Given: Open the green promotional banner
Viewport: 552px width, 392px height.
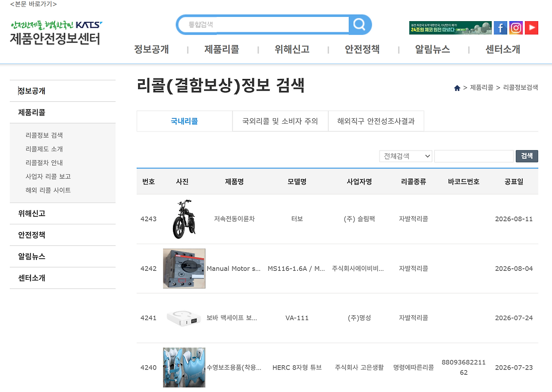Looking at the screenshot, I should [x=450, y=28].
